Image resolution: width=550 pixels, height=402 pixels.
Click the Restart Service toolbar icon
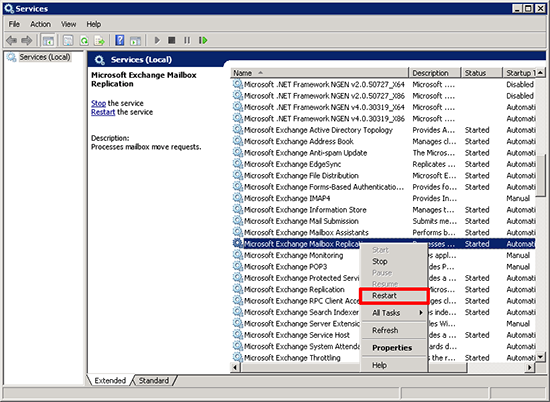(x=203, y=41)
